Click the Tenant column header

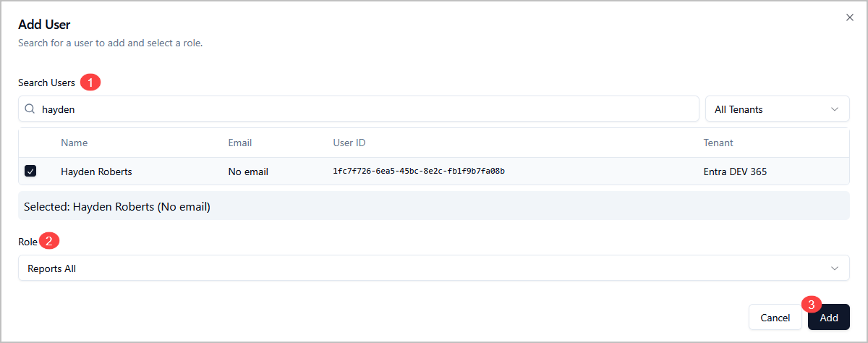pyautogui.click(x=718, y=143)
